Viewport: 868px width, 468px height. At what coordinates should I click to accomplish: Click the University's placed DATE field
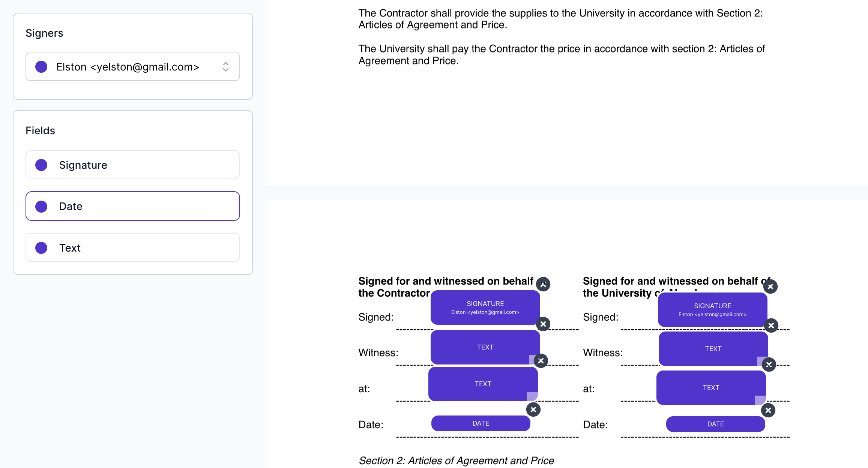(x=715, y=424)
